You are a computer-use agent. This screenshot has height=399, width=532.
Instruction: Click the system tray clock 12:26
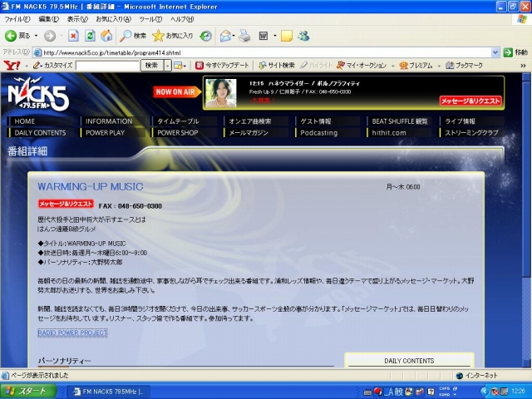tap(518, 392)
